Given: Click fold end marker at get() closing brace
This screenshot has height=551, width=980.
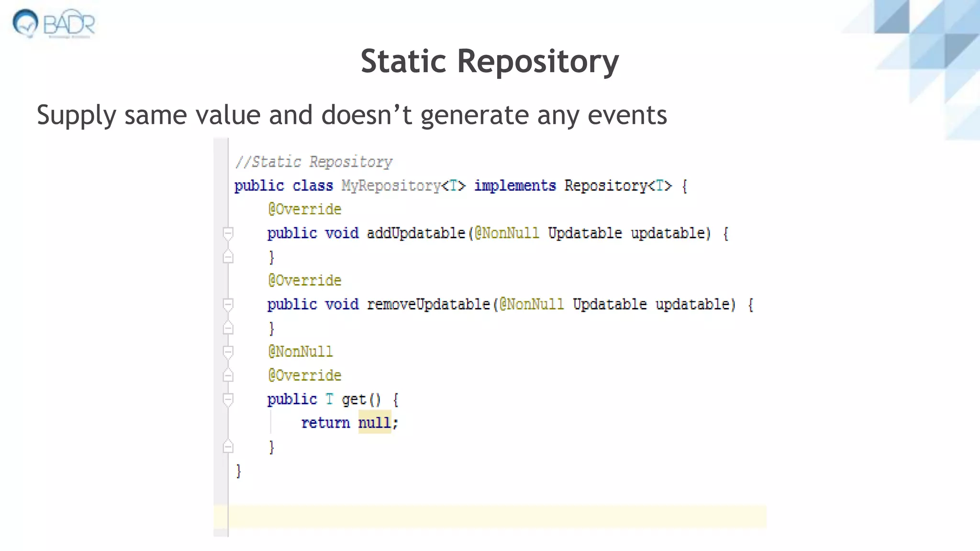Looking at the screenshot, I should pyautogui.click(x=228, y=447).
